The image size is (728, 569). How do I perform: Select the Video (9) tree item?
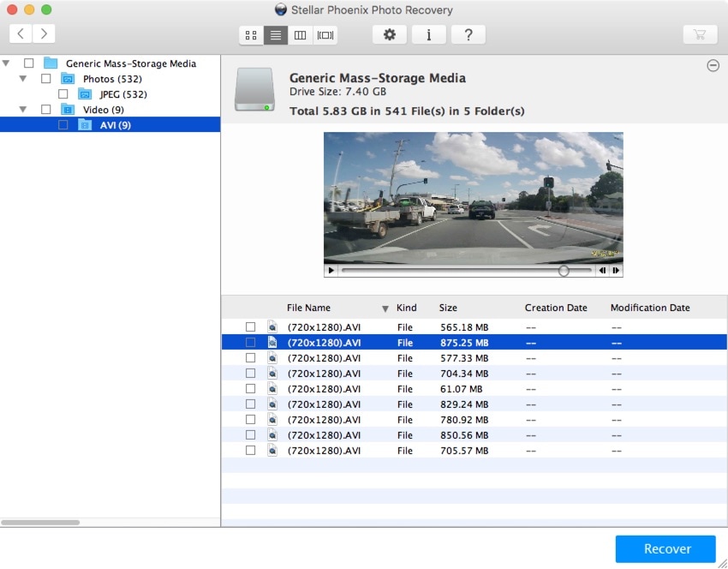coord(104,110)
